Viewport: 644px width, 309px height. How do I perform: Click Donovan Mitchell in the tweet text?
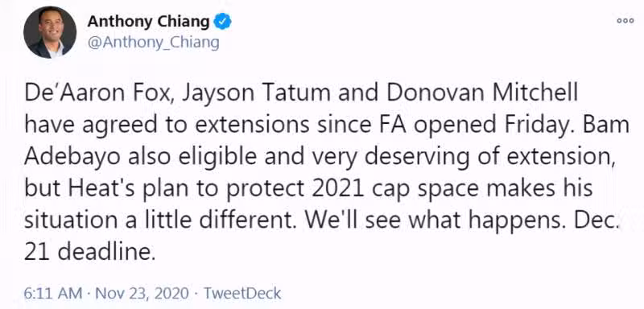point(482,93)
